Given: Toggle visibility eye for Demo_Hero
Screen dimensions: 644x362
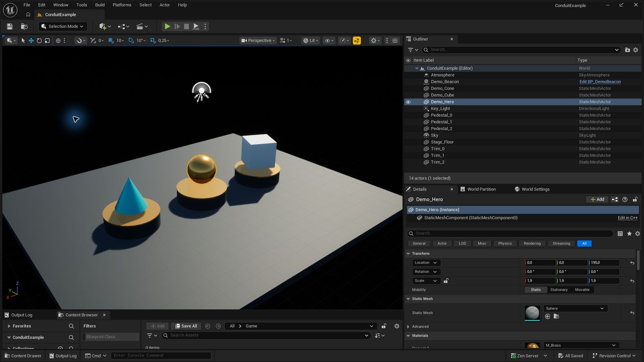Looking at the screenshot, I should click(408, 102).
